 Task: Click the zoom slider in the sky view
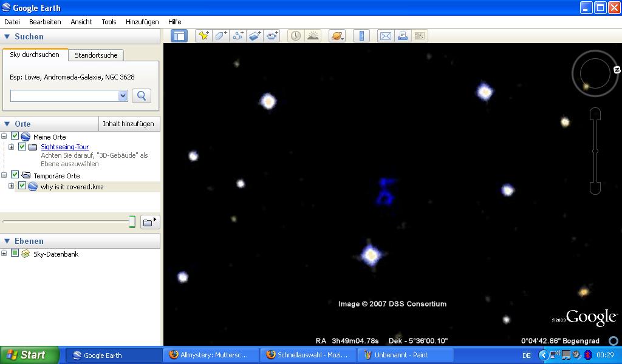[595, 151]
